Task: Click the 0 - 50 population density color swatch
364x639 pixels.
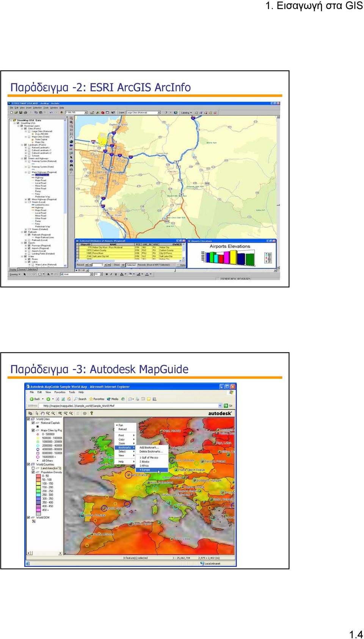Action: click(x=38, y=476)
